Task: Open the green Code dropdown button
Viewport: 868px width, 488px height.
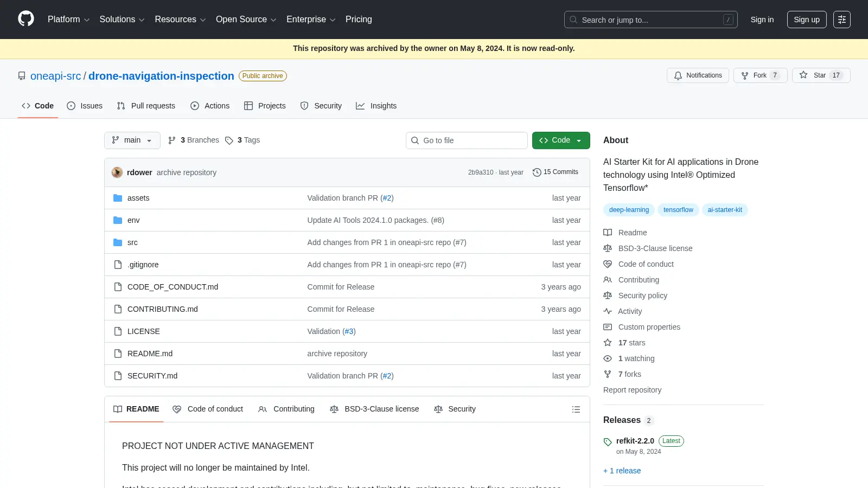Action: point(561,140)
